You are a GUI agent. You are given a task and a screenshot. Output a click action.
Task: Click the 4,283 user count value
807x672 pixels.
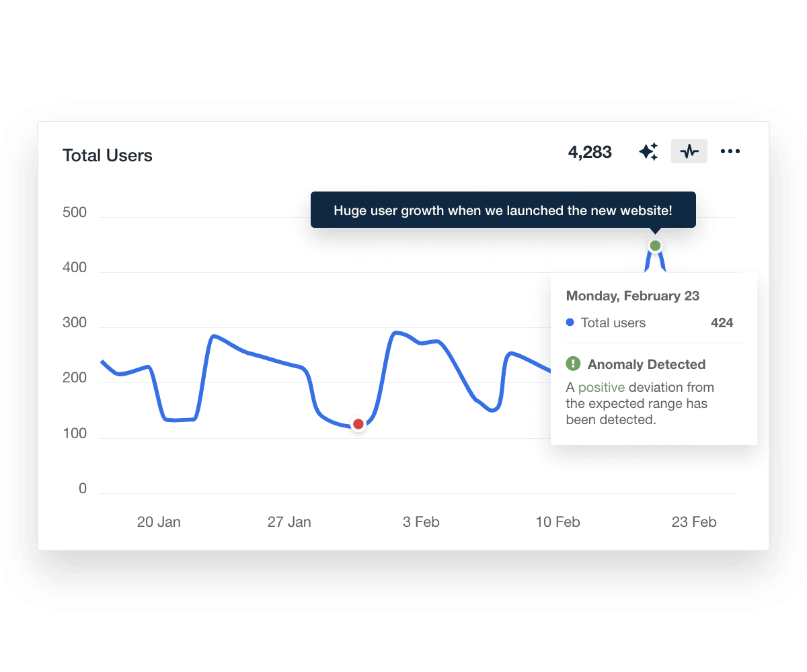(x=590, y=152)
